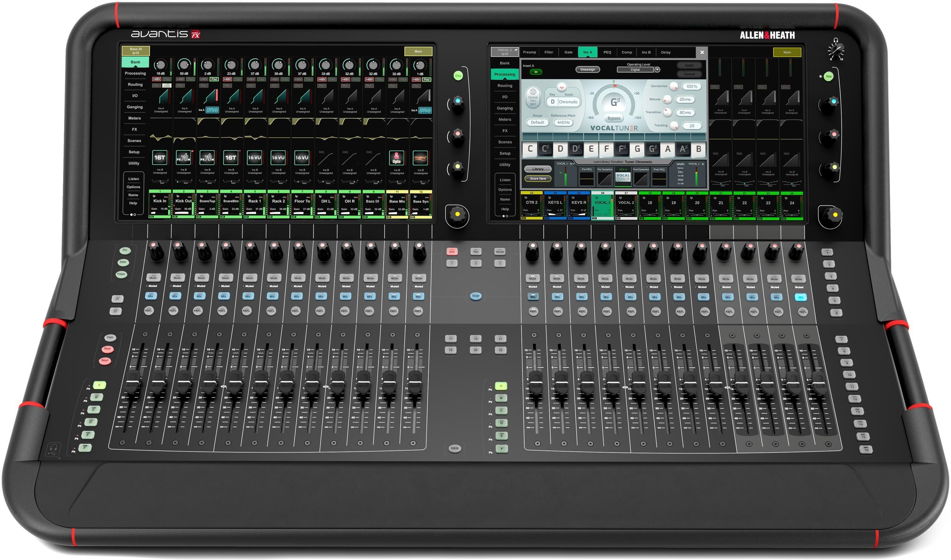Viewport: 951px width, 560px height.
Task: Select the UFX 4 Vocal Tuner block icon
Action: tap(623, 177)
